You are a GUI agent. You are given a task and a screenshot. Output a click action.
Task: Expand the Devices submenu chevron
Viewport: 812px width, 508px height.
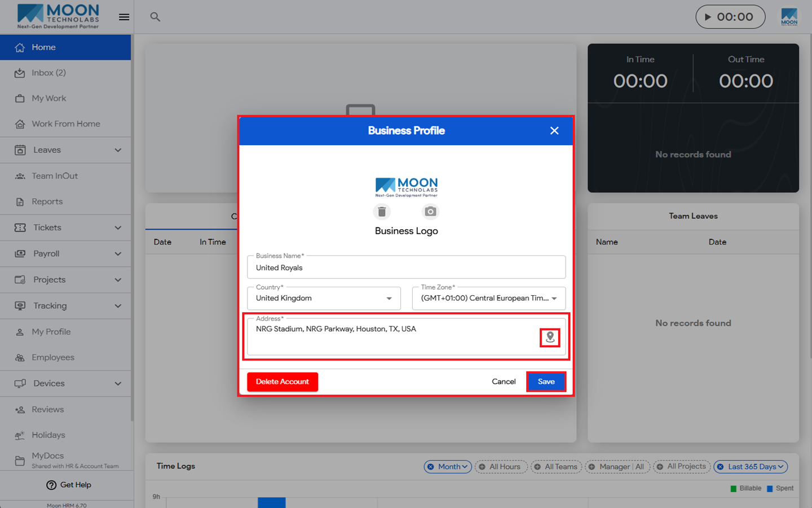118,383
